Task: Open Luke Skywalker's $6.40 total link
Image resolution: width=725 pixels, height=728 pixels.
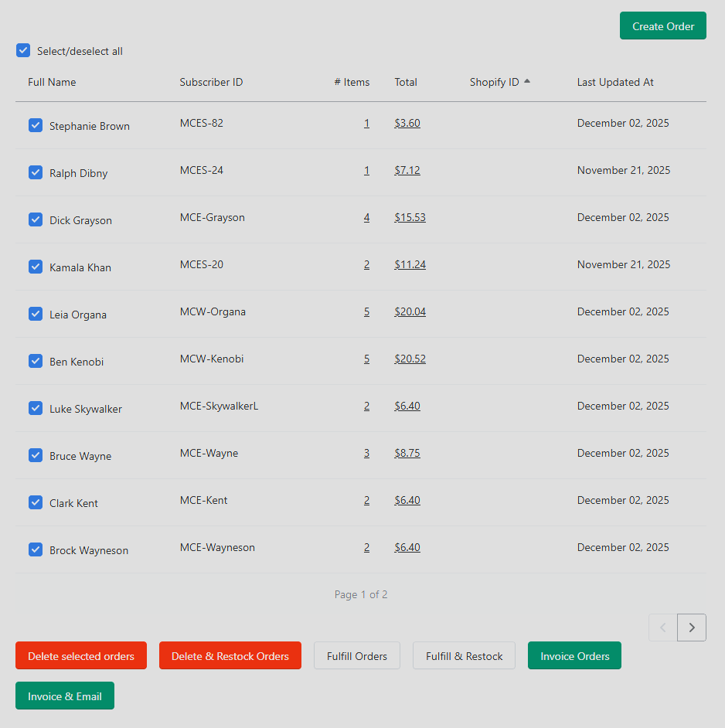Action: pyautogui.click(x=407, y=406)
